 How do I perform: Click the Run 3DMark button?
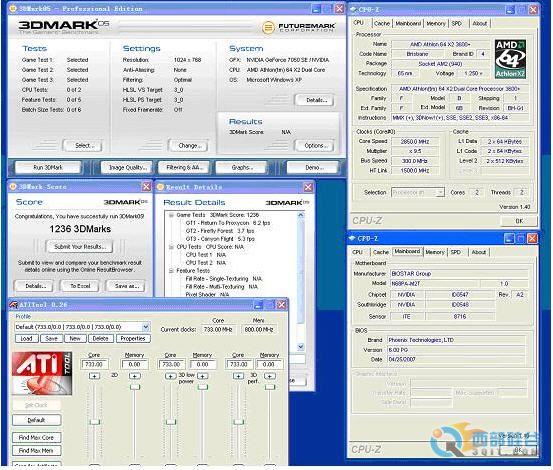[x=48, y=167]
